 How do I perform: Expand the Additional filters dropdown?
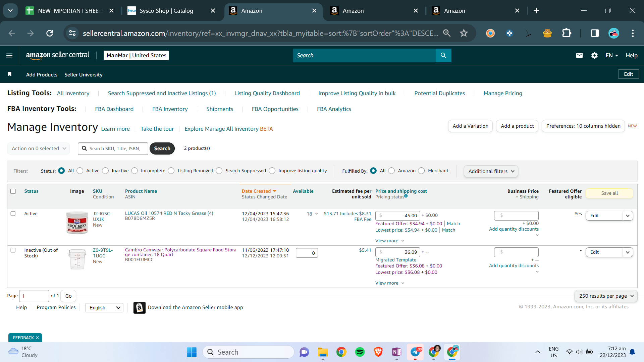pos(491,171)
